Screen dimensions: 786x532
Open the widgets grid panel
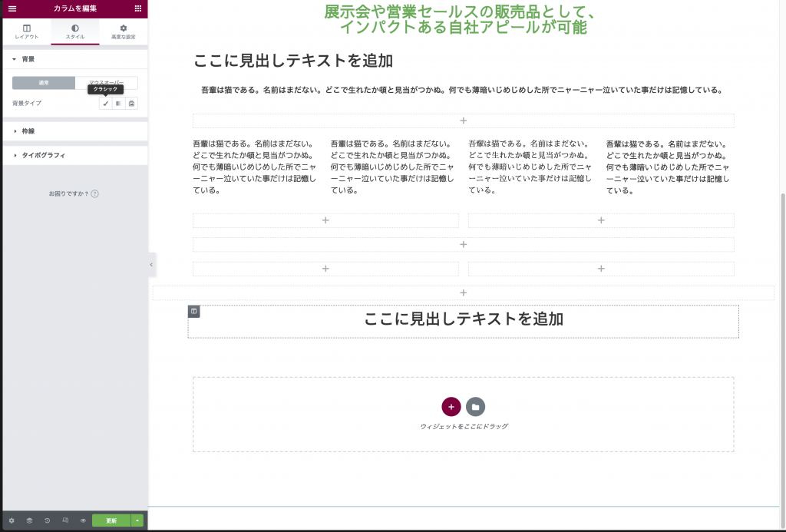138,8
